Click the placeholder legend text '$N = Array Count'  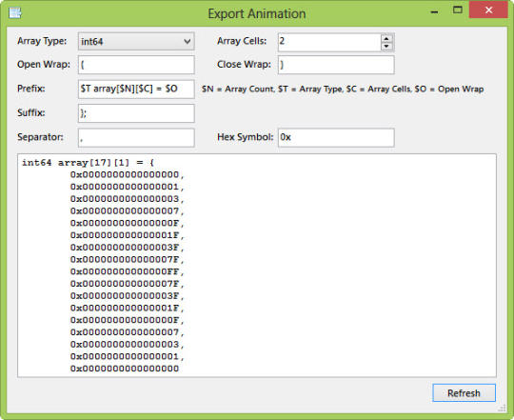point(238,89)
